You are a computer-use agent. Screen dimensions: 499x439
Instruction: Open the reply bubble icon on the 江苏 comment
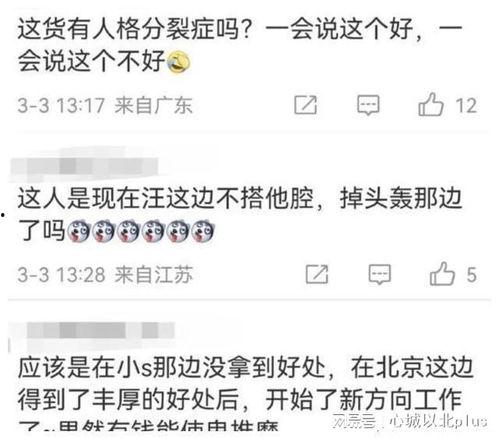[380, 275]
